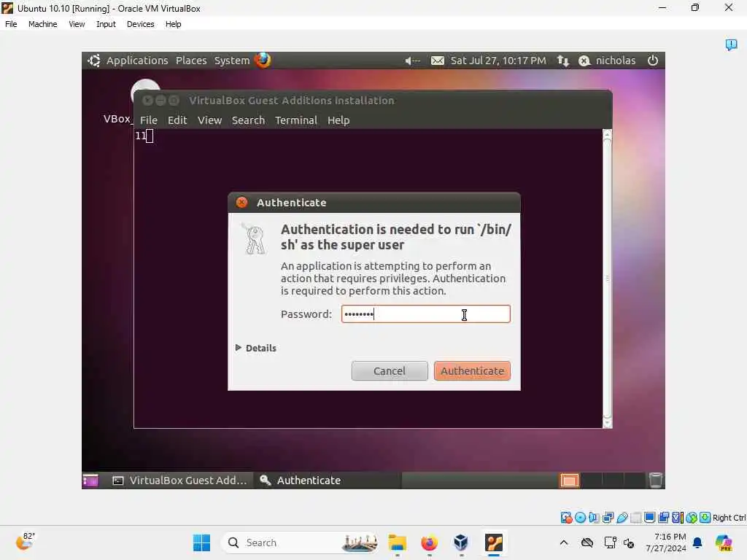Click the VirtualBox optical disk indicator

tap(580, 518)
